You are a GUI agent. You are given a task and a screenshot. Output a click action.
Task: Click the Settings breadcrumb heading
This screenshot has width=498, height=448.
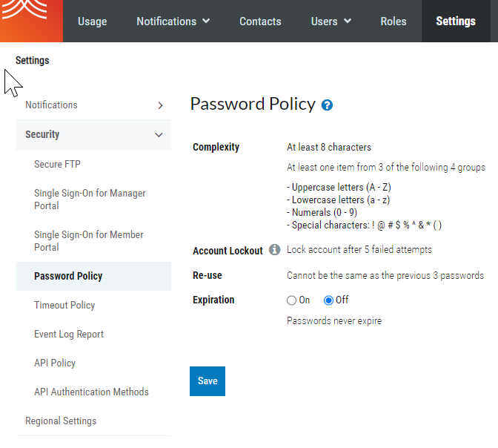click(x=33, y=60)
